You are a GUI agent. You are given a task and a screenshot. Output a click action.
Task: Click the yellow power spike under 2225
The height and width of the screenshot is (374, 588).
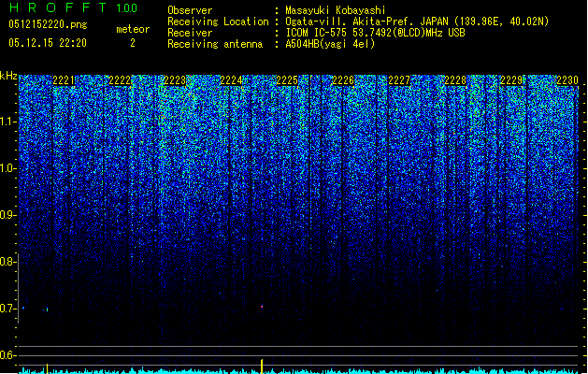point(262,367)
